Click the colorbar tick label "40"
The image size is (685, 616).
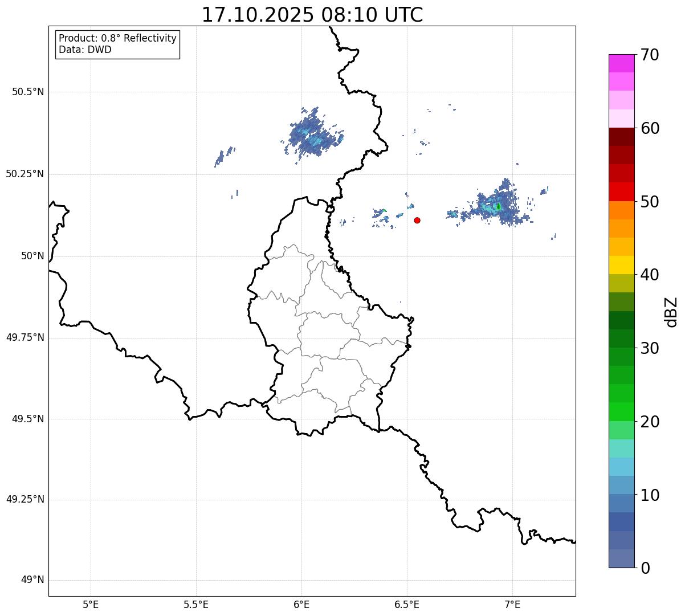coord(650,275)
